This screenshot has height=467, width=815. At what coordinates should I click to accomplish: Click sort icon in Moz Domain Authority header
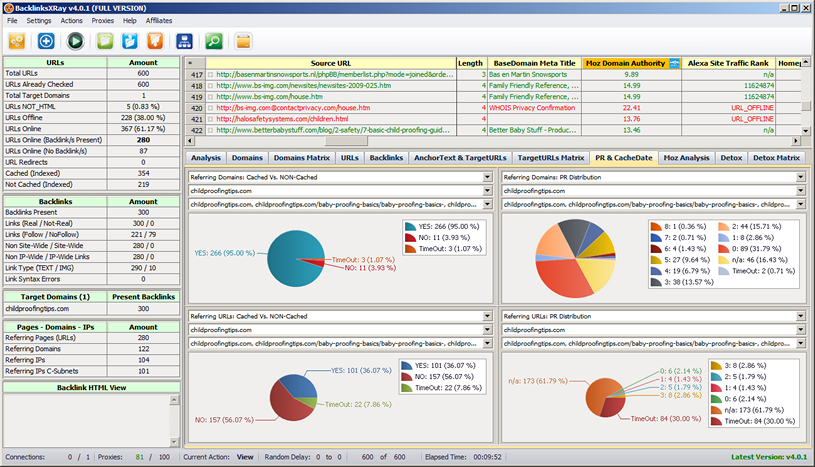tap(674, 63)
